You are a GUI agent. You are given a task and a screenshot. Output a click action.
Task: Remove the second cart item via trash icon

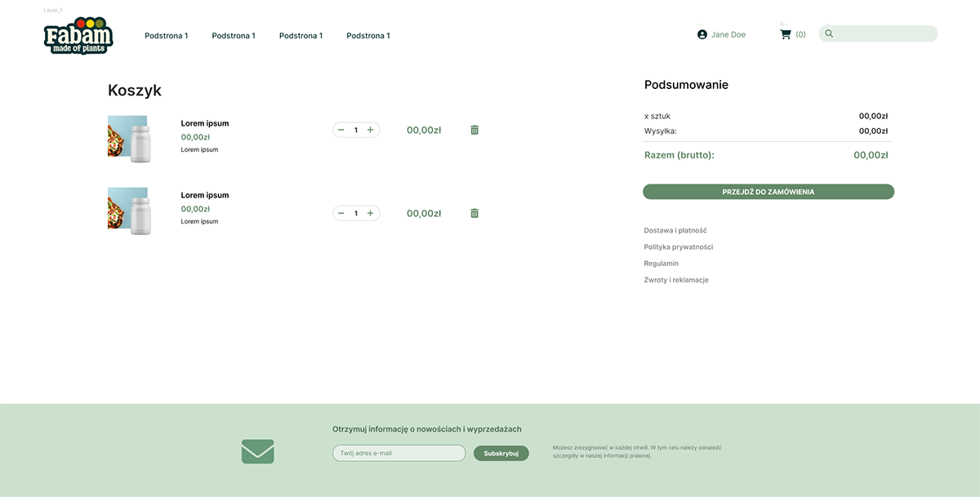[474, 212]
